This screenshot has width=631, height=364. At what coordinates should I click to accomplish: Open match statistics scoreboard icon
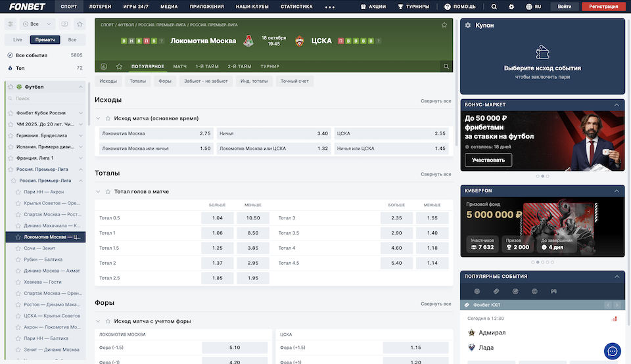point(103,66)
